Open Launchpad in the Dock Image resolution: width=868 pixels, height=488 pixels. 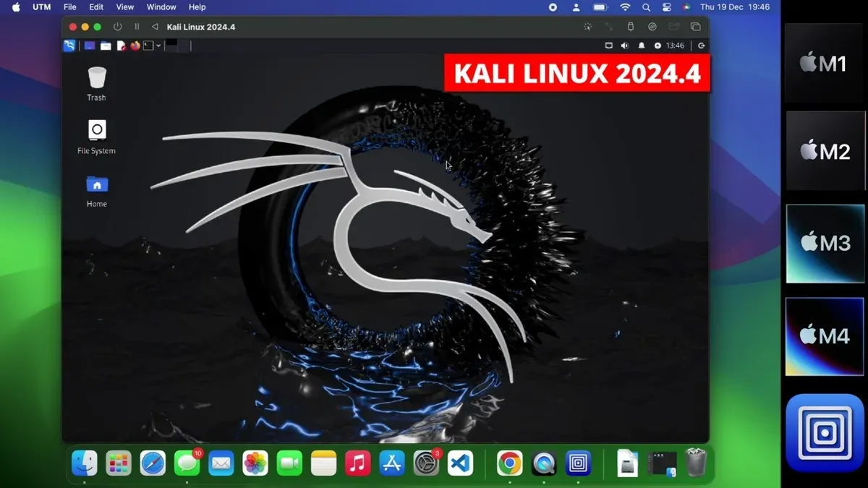[x=119, y=463]
